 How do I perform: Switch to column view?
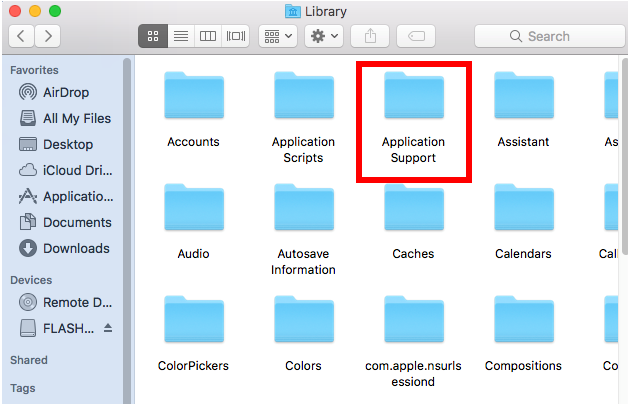(208, 36)
